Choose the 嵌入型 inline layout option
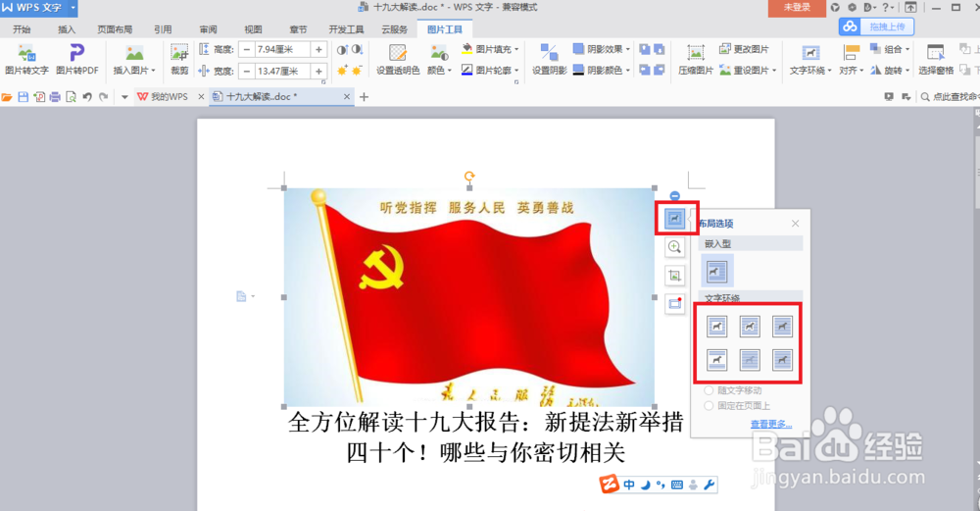 [717, 272]
